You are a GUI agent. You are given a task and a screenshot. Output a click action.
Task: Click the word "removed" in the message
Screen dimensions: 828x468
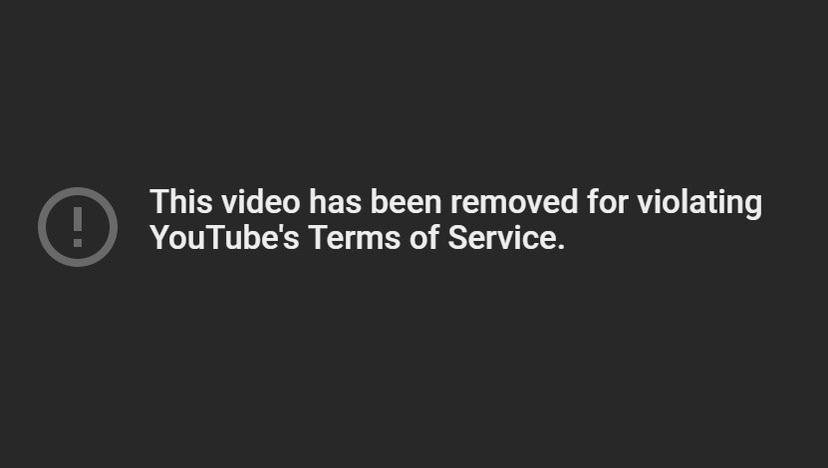pos(514,202)
